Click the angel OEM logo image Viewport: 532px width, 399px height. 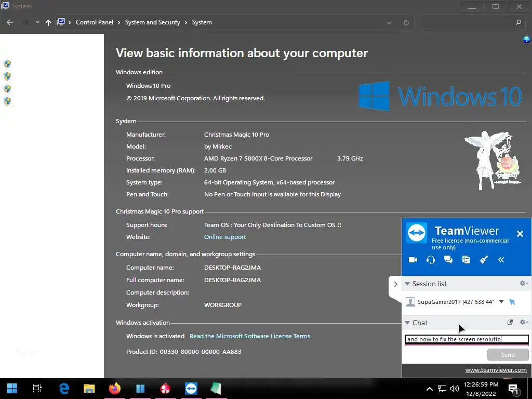[493, 161]
